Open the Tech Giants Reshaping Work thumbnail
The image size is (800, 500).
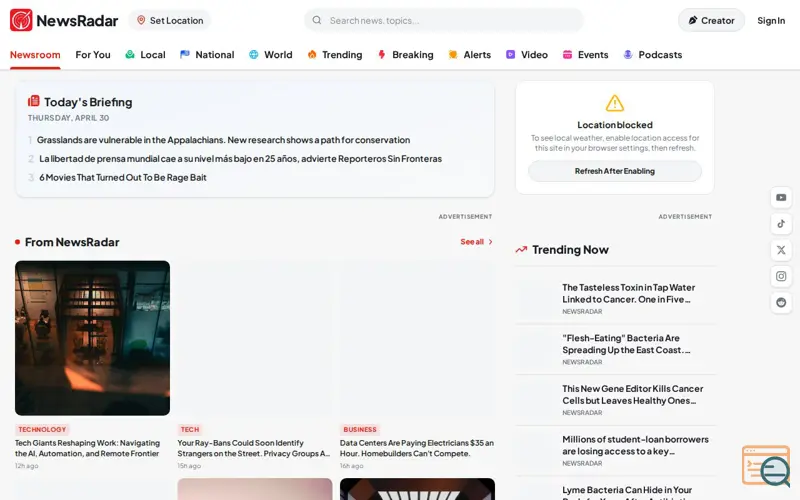tap(92, 338)
